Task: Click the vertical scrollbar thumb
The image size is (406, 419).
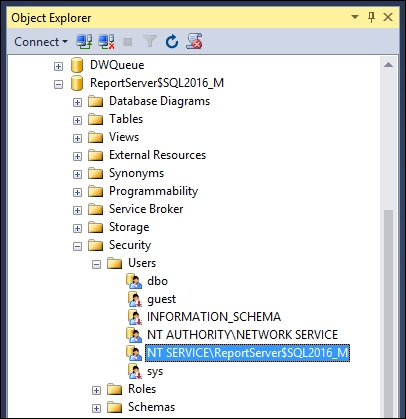Action: [x=388, y=313]
